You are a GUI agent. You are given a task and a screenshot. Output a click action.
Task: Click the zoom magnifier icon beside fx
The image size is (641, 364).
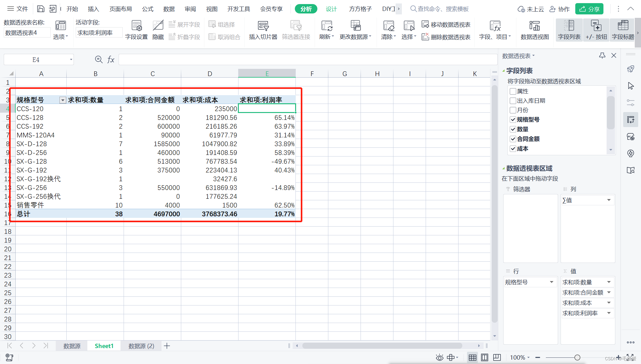(x=99, y=59)
